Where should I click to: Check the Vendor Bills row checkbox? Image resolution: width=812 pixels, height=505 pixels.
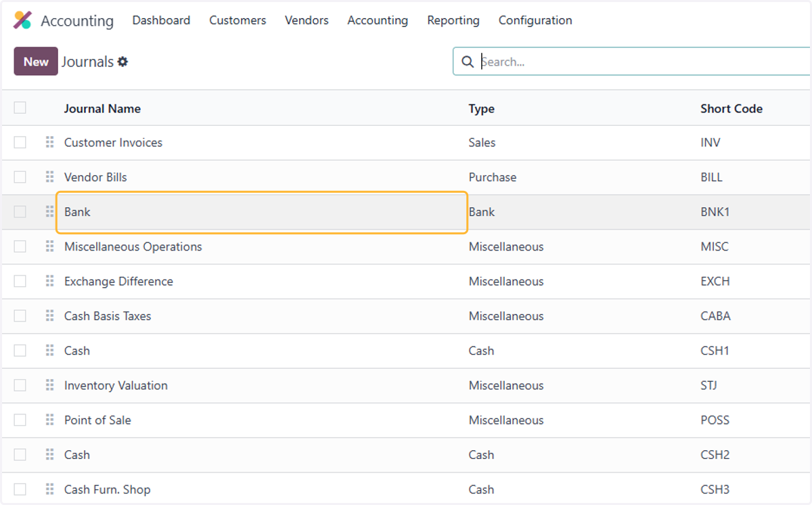(20, 177)
